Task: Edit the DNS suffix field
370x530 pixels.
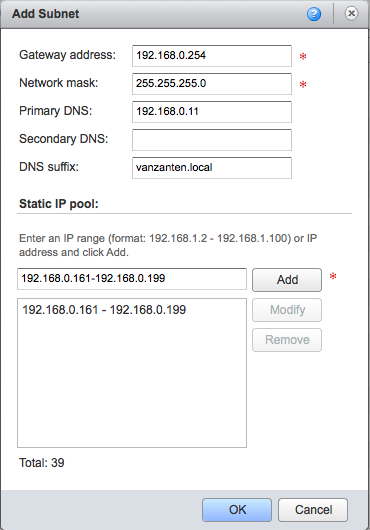Action: (212, 168)
